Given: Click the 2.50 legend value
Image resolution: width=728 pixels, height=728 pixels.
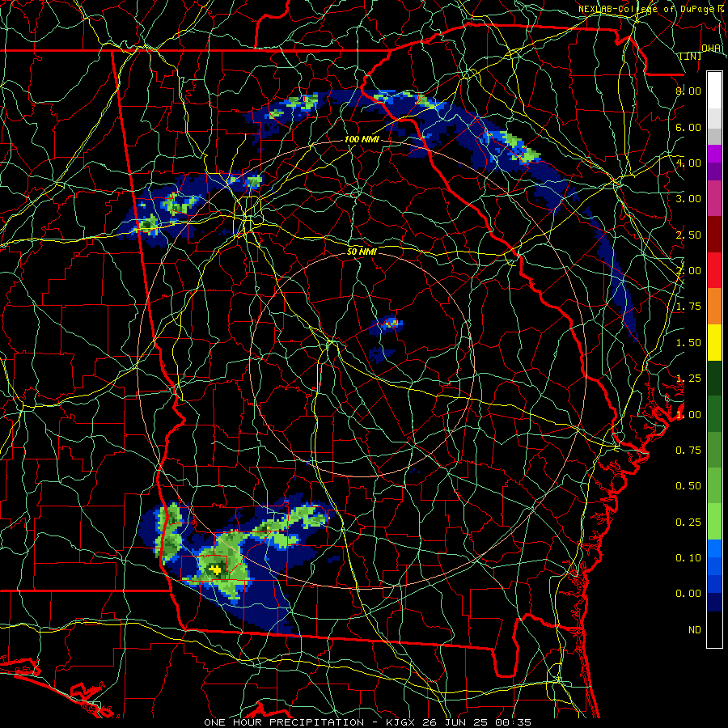Looking at the screenshot, I should tap(688, 235).
